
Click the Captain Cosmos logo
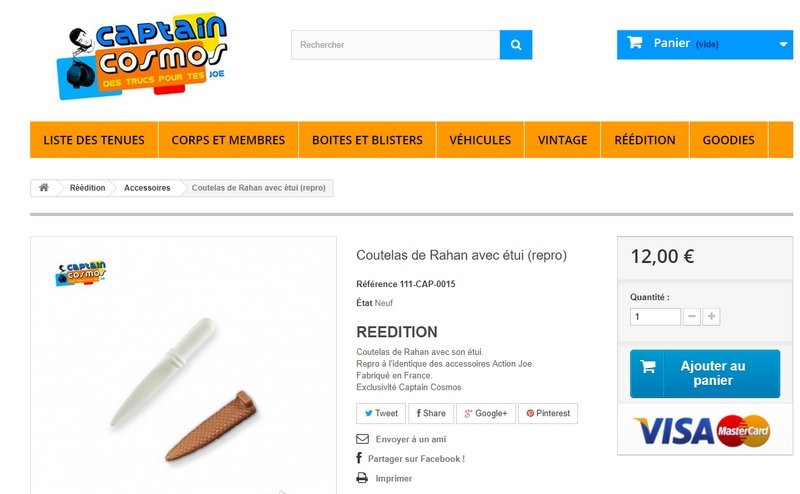tap(142, 56)
